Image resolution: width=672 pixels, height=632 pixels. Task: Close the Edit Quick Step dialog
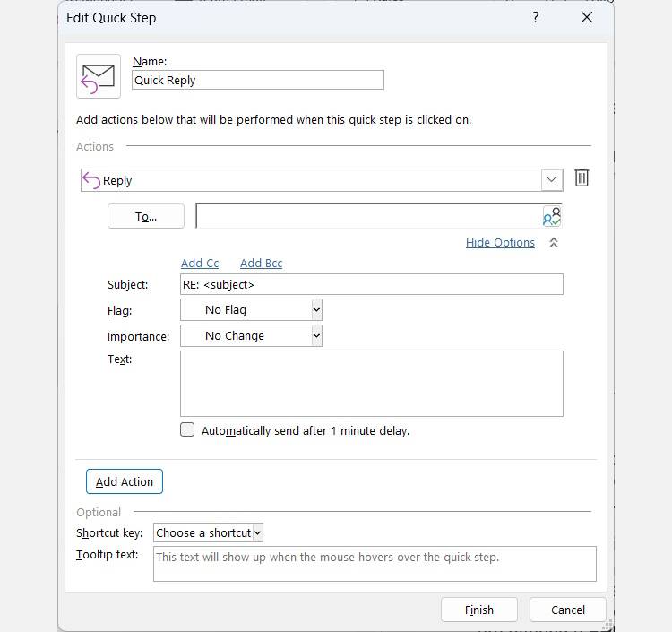pyautogui.click(x=587, y=17)
